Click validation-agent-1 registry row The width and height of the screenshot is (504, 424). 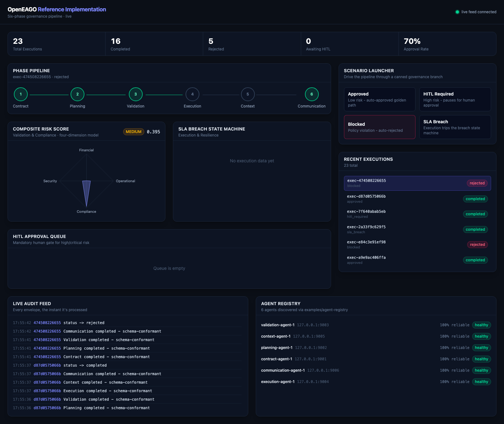[x=376, y=325]
